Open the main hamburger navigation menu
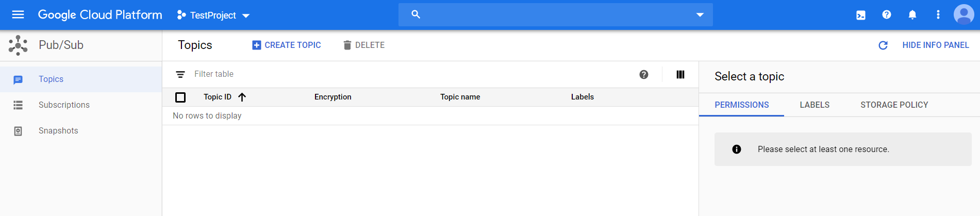The height and width of the screenshot is (216, 980). (x=18, y=14)
